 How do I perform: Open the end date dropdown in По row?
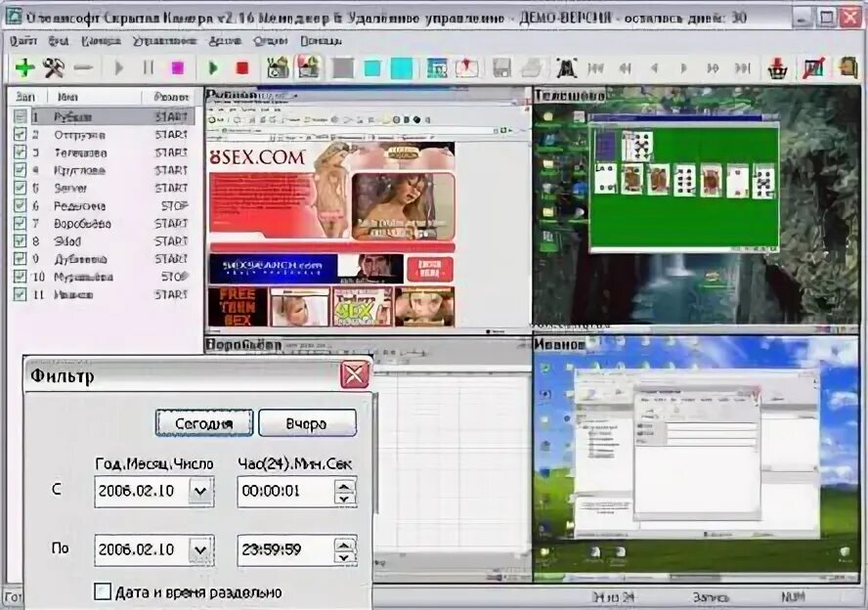pos(200,549)
